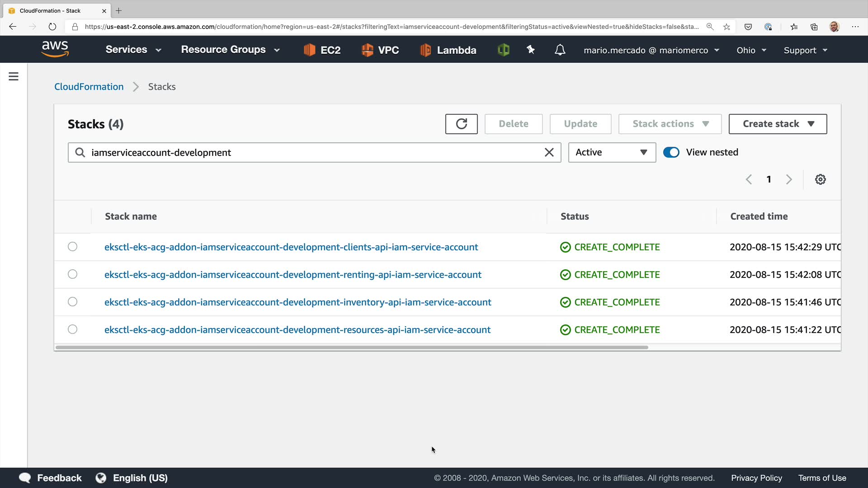The image size is (868, 488).
Task: Click the horizontal table scrollbar
Action: pyautogui.click(x=351, y=347)
